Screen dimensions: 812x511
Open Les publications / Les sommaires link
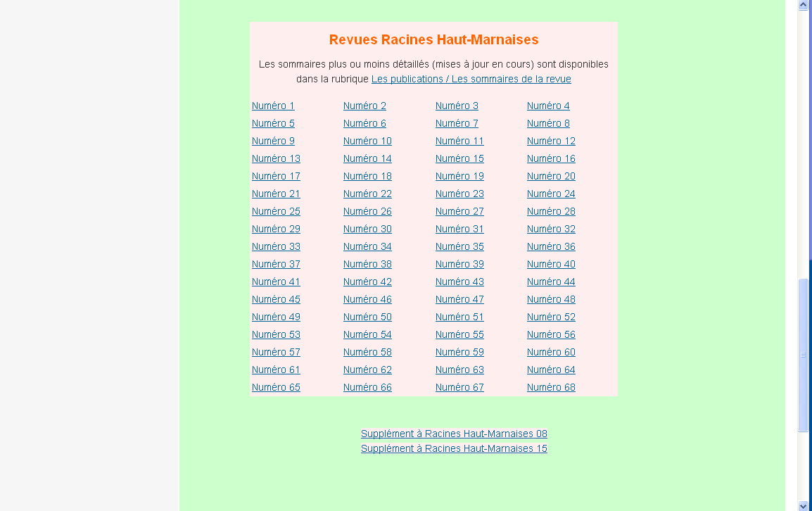pyautogui.click(x=471, y=79)
